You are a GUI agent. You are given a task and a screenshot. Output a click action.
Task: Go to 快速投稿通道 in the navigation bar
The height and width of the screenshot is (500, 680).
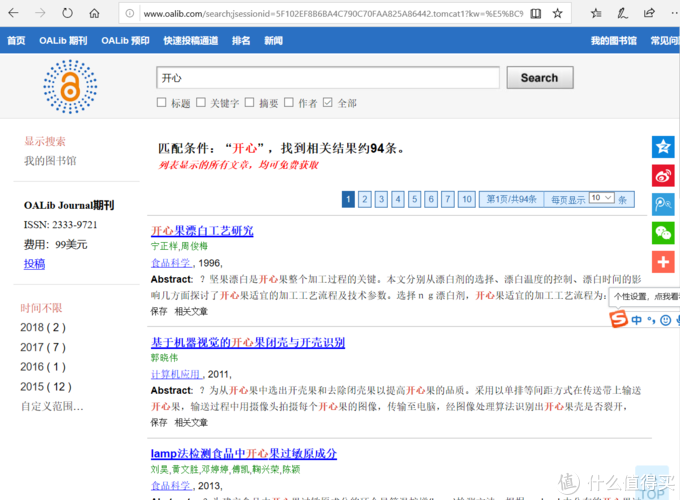tap(190, 41)
